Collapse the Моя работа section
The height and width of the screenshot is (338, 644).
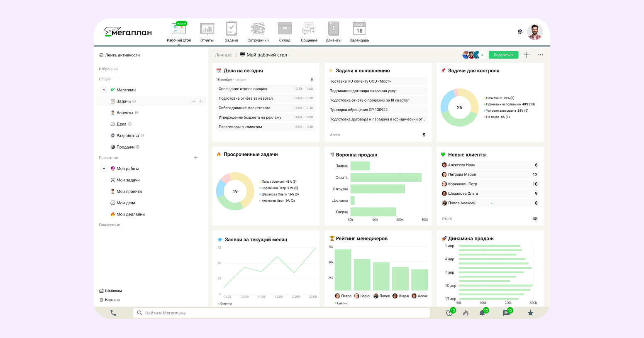click(103, 168)
